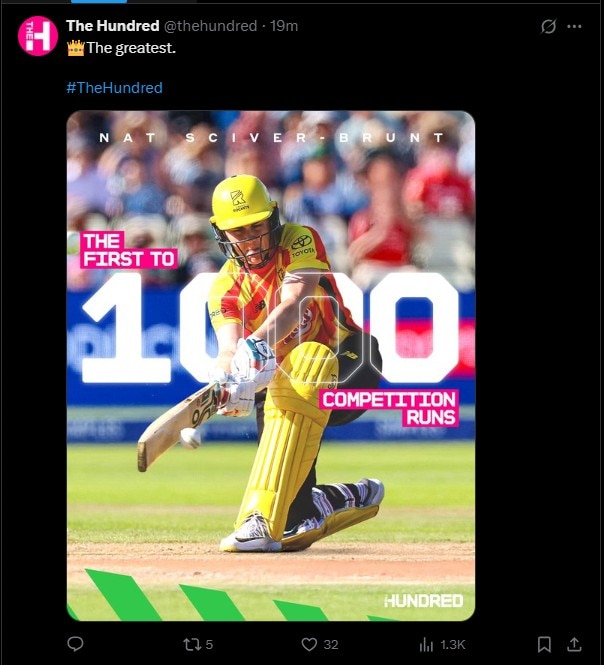Viewport: 604px width, 665px height.
Task: Open the @thehundred handle link
Action: coord(210,26)
